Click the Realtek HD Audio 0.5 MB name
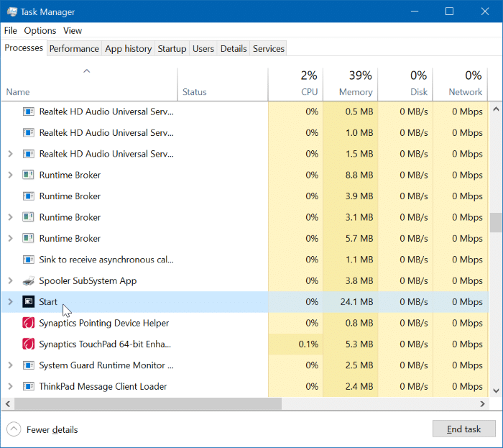 pyautogui.click(x=106, y=111)
